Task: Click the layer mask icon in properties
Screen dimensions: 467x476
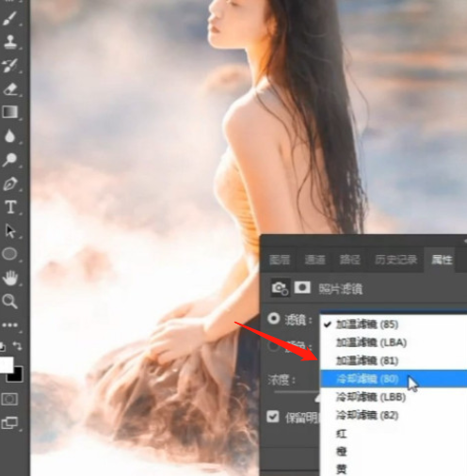Action: click(x=302, y=287)
